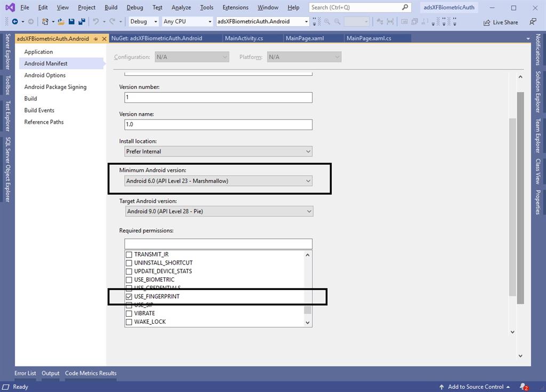The width and height of the screenshot is (546, 392).
Task: Check the VIBRATE permission
Action: (x=129, y=314)
